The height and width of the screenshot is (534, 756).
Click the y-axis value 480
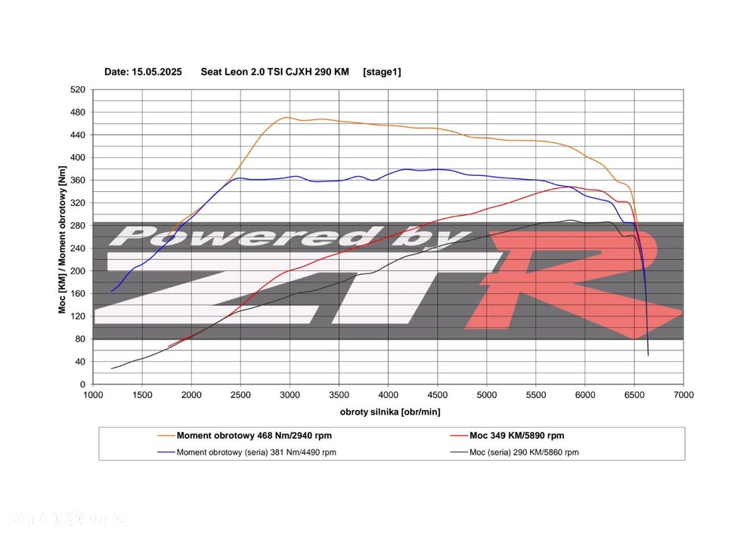(78, 113)
